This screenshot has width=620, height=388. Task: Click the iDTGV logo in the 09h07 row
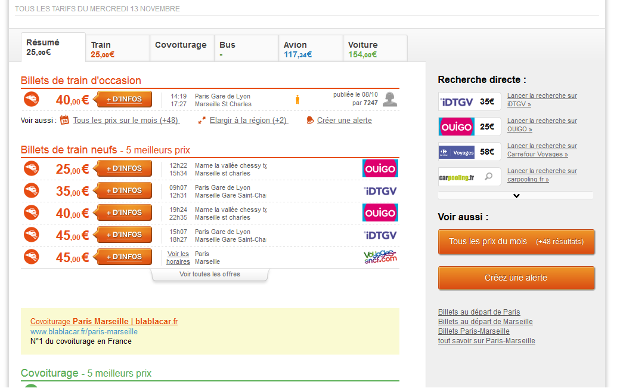tap(380, 191)
